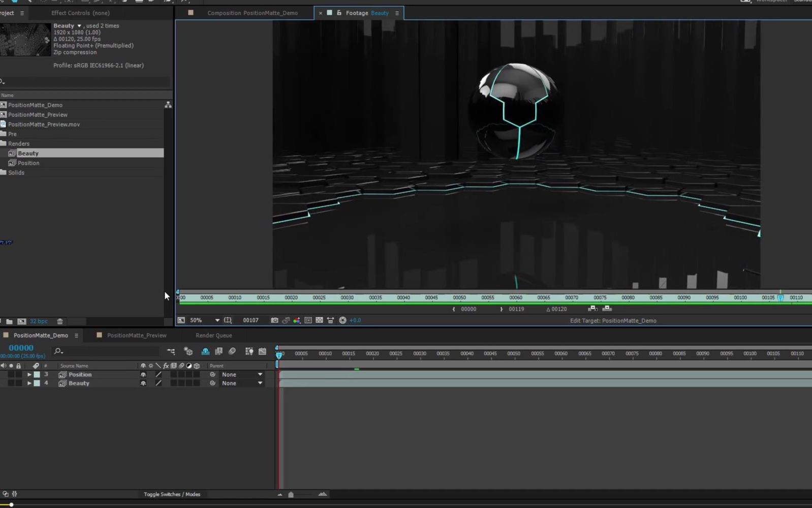Toggle hide shy layers timeline switch

[205, 351]
